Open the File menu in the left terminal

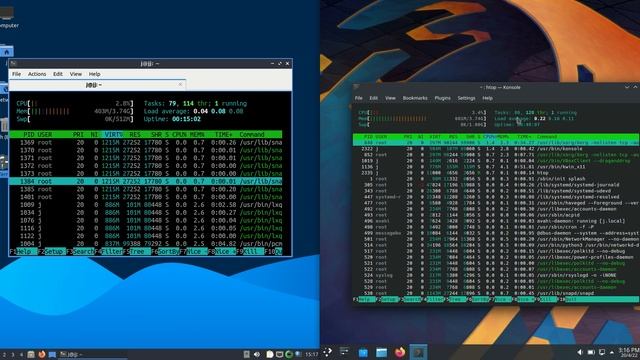tap(16, 74)
